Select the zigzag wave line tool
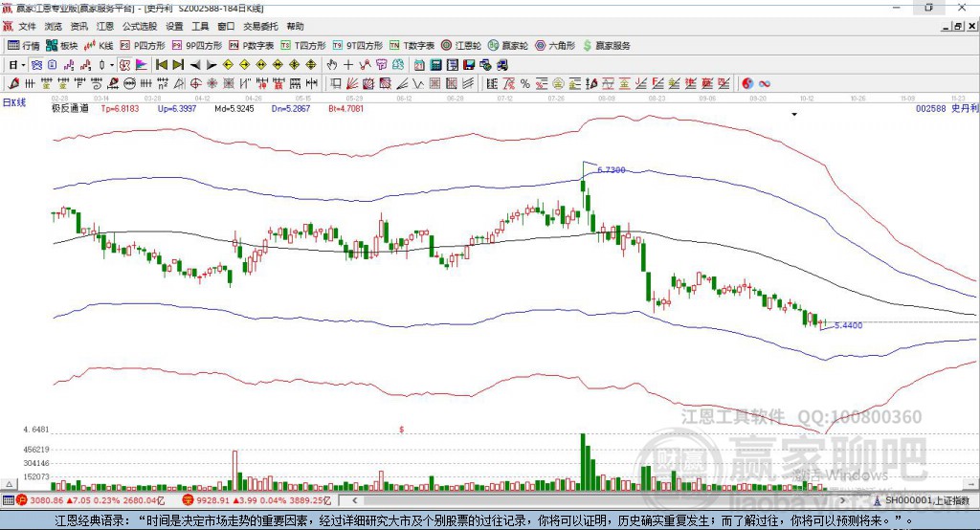This screenshot has height=530, width=980. tap(418, 83)
